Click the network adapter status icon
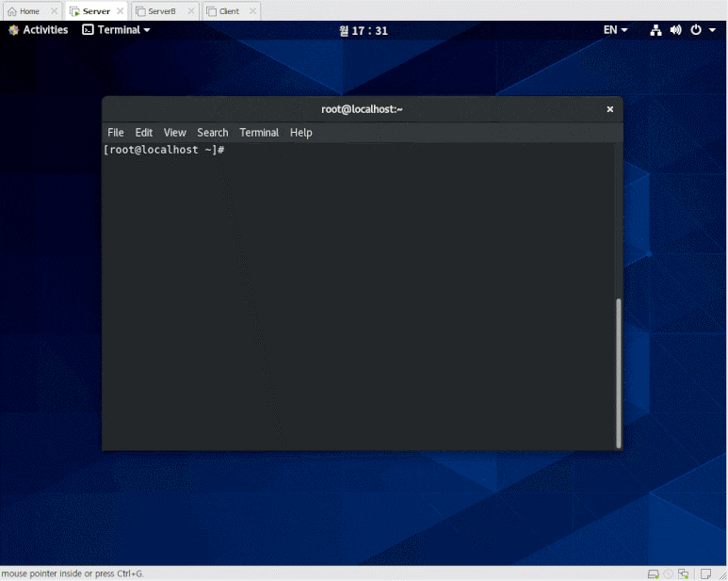This screenshot has width=728, height=581. pyautogui.click(x=684, y=574)
